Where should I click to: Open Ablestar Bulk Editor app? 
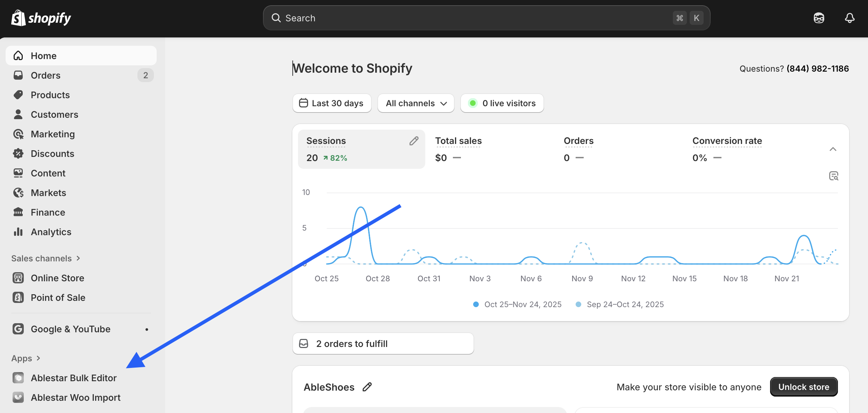[73, 378]
